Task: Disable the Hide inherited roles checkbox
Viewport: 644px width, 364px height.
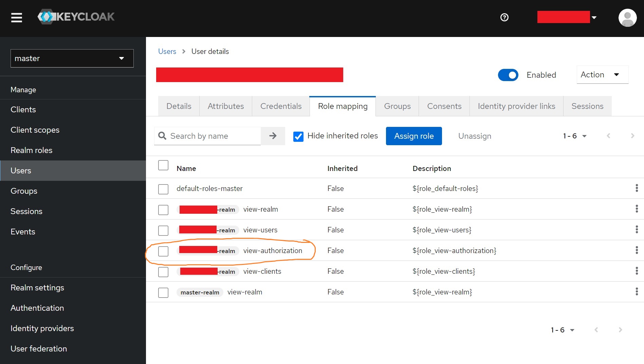Action: click(298, 136)
